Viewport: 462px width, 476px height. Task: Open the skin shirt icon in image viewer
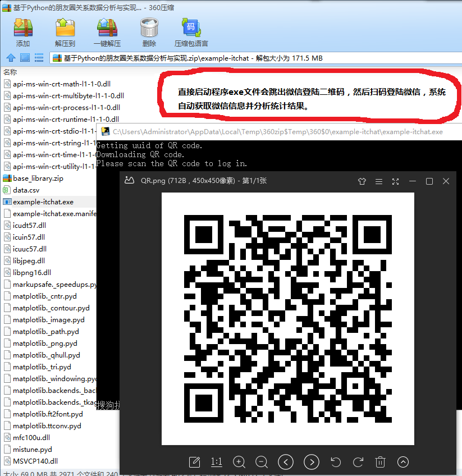coord(362,181)
